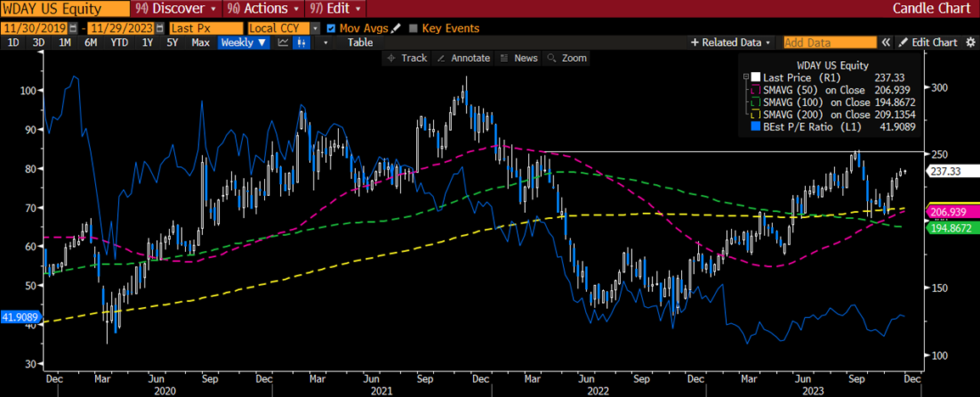Expand the Related Data dropdown
Screen dimensions: 980x397
click(729, 42)
